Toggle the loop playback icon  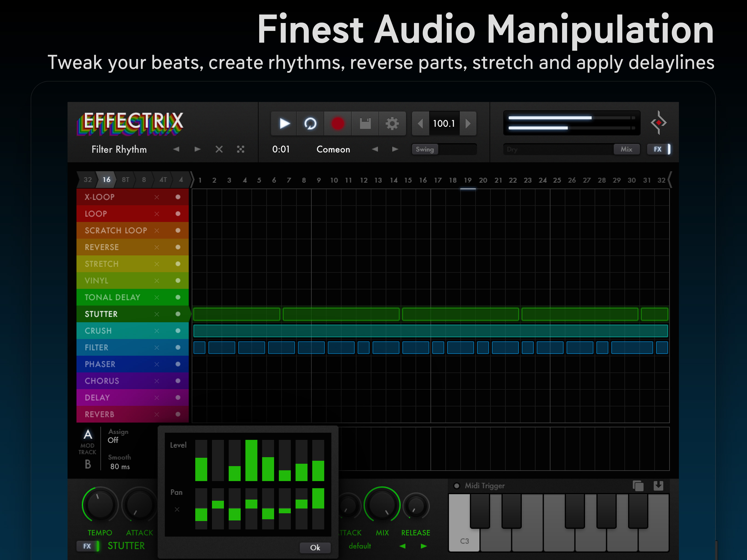click(x=310, y=124)
